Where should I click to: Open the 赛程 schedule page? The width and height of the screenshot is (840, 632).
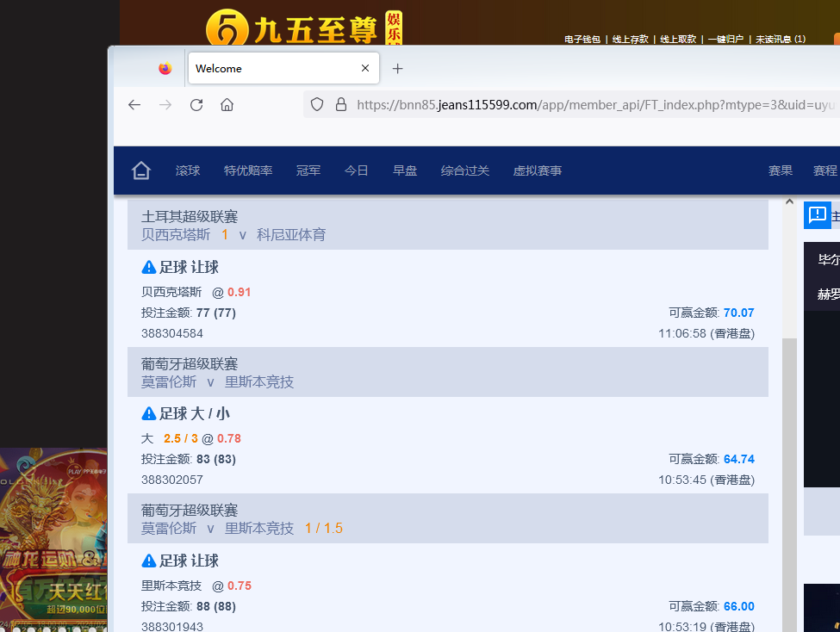point(825,170)
